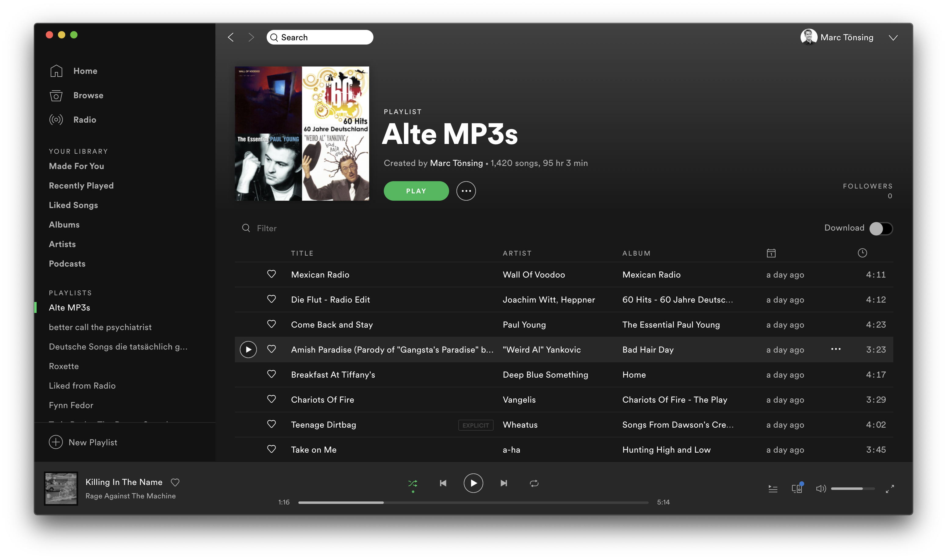The width and height of the screenshot is (947, 560).
Task: Click the magnifier icon in Search box
Action: 274,37
